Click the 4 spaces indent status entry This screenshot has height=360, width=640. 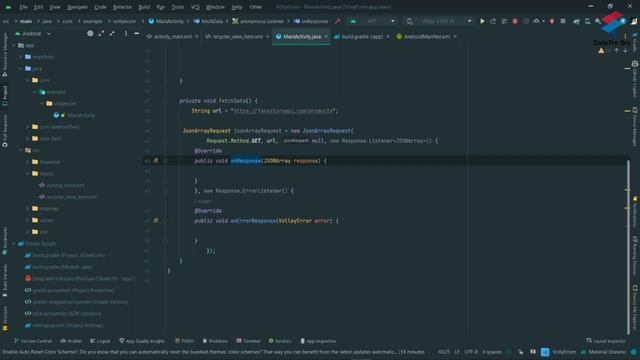coord(491,352)
